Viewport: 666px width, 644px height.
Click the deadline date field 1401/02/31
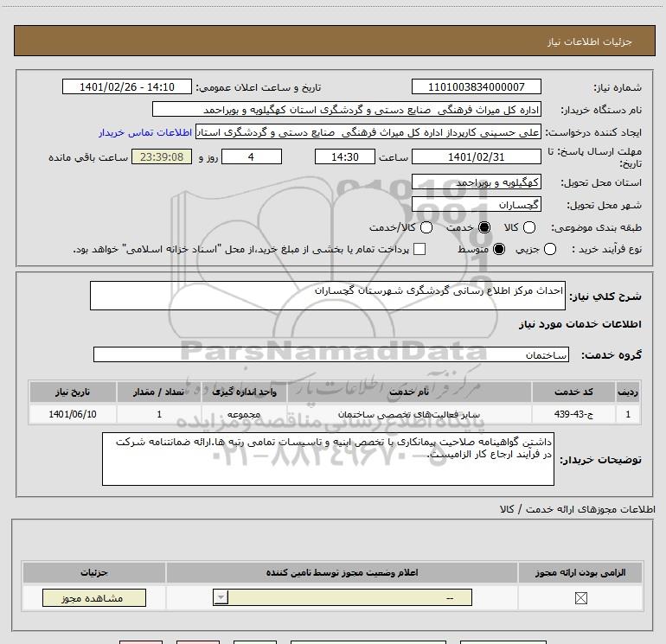pyautogui.click(x=476, y=156)
